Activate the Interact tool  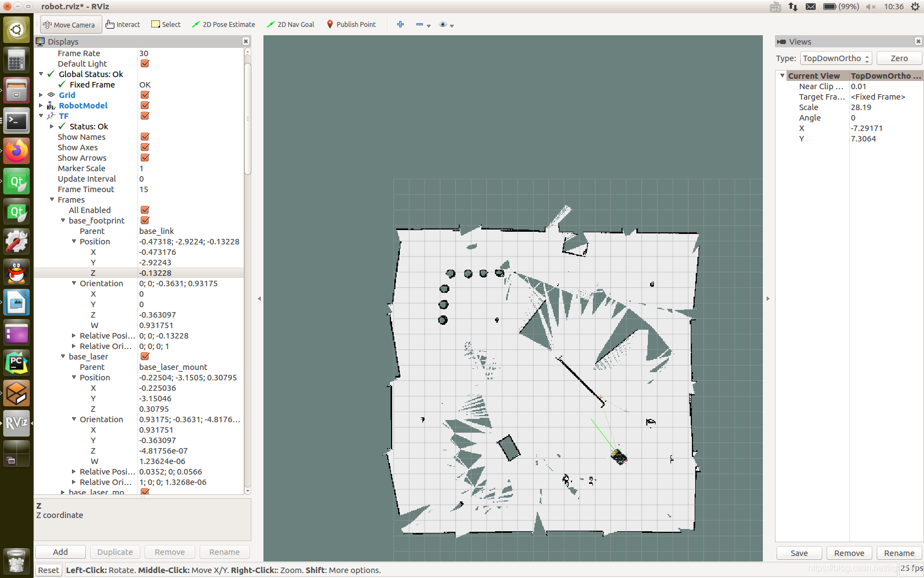[123, 25]
